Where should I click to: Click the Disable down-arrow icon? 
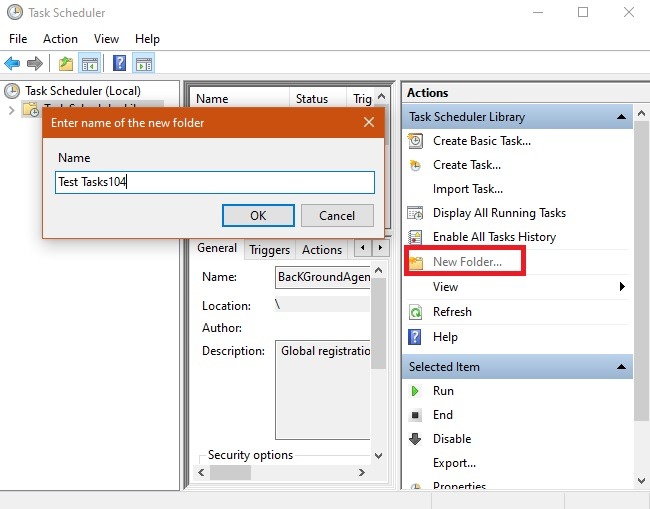pos(415,439)
